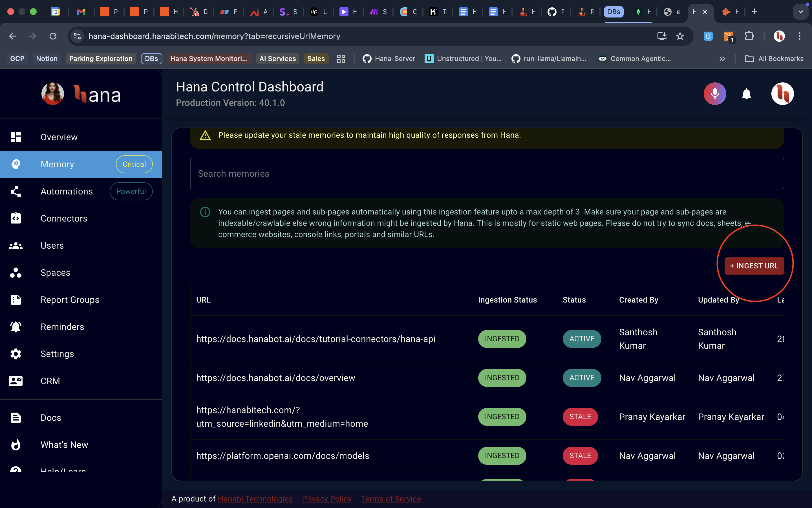812x508 pixels.
Task: Open the All Bookmarks folder
Action: tap(774, 58)
